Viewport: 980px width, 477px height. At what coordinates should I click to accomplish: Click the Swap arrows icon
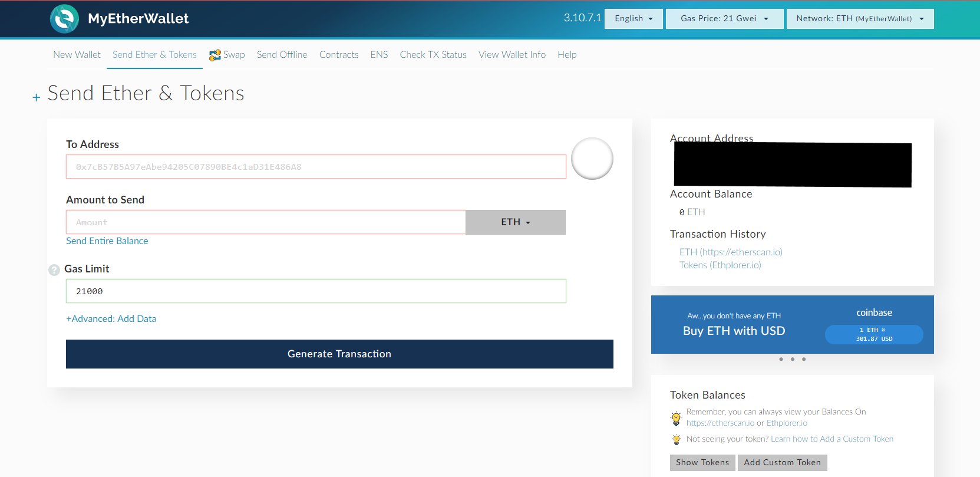point(215,55)
